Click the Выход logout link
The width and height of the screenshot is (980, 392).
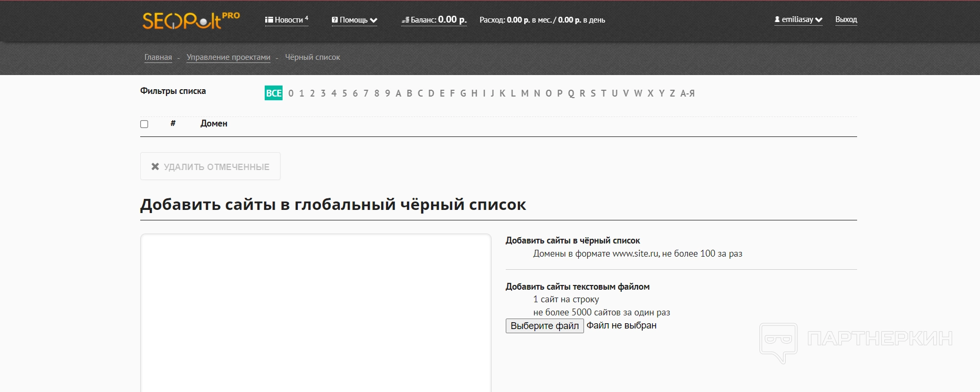(x=846, y=19)
